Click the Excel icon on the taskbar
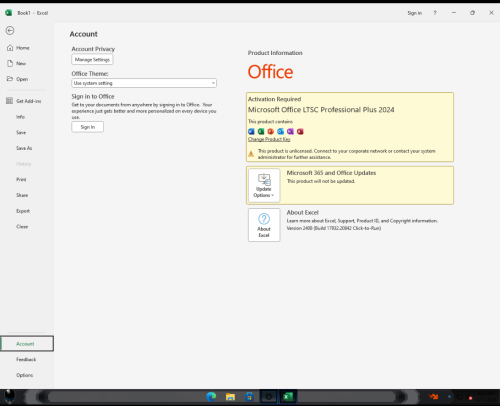The height and width of the screenshot is (406, 500). click(x=288, y=397)
